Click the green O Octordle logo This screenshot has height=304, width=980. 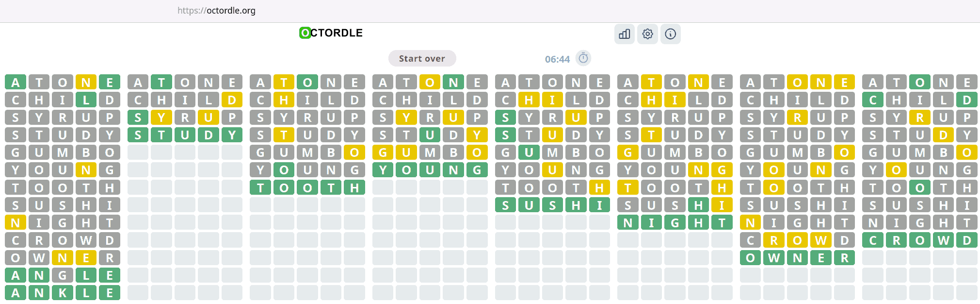click(305, 33)
